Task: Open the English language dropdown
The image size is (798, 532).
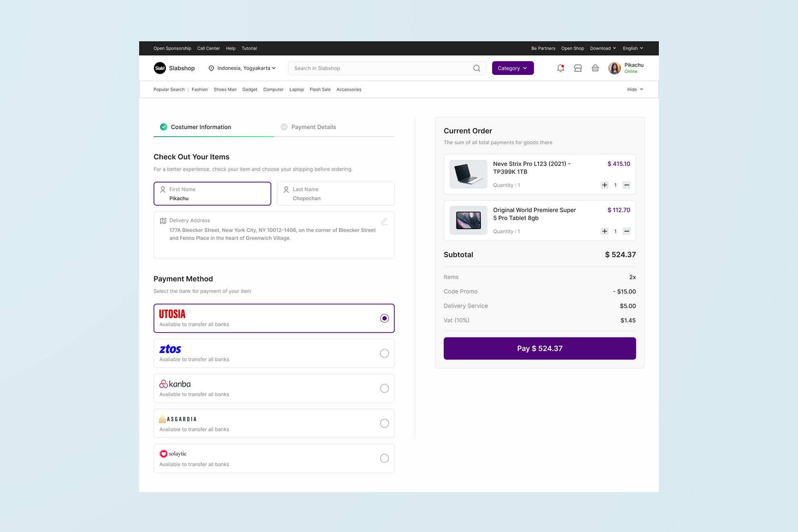Action: (x=633, y=48)
